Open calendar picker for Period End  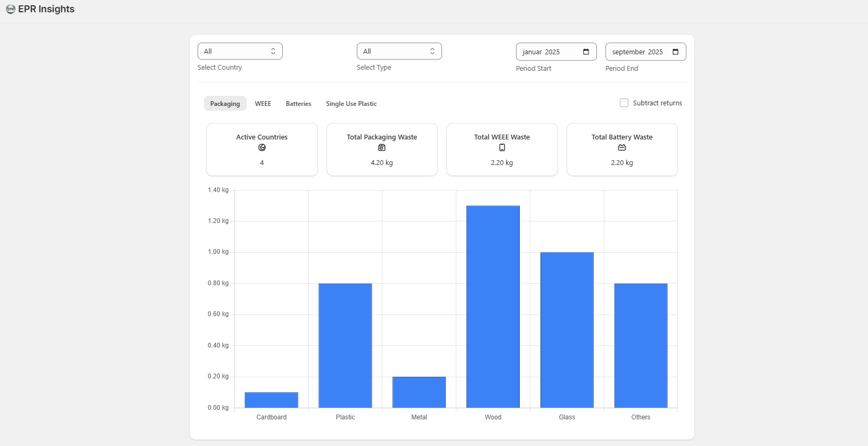pos(675,52)
